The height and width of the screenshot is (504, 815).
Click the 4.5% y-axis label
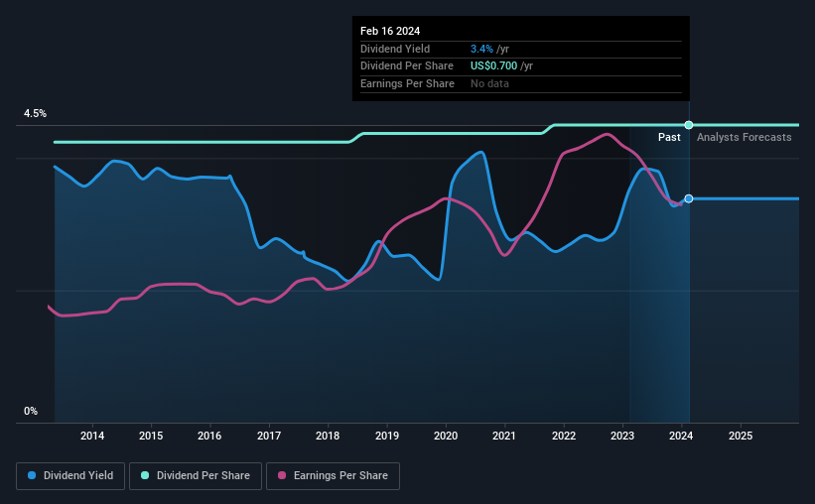coord(35,113)
